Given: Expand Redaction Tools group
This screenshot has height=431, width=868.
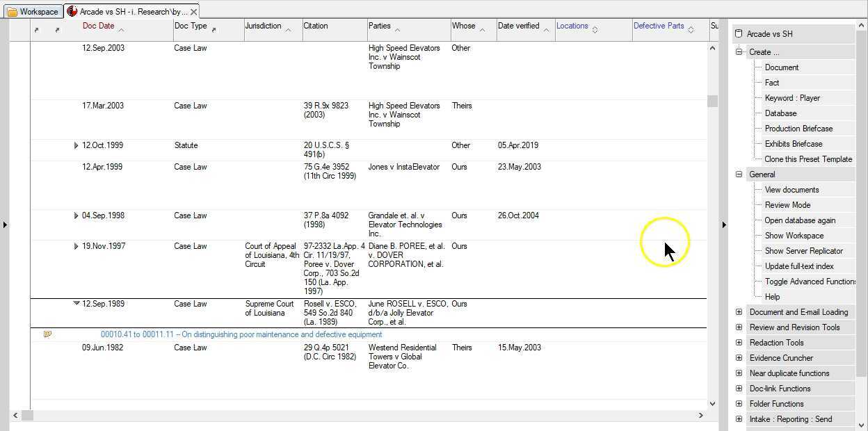Looking at the screenshot, I should pos(739,343).
